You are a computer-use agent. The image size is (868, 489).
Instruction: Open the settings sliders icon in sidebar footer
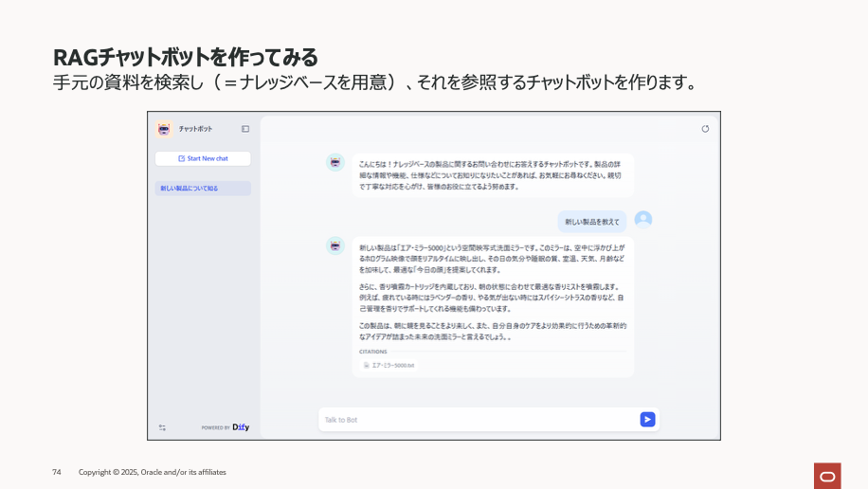click(x=162, y=427)
